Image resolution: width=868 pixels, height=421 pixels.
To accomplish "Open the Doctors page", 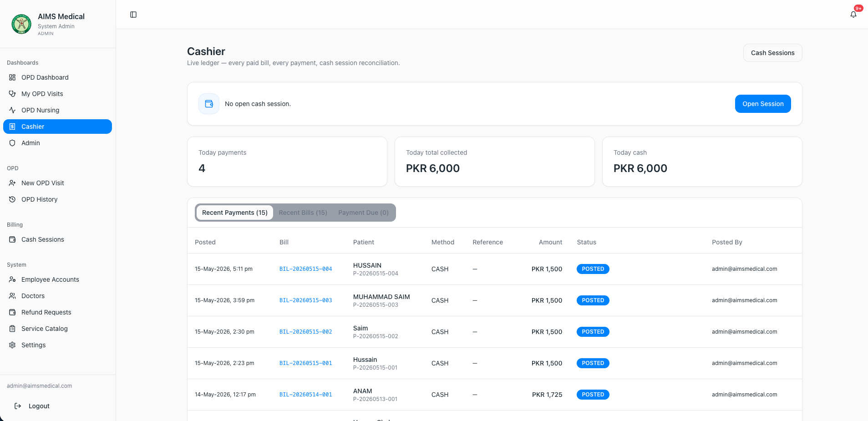I will point(57,296).
